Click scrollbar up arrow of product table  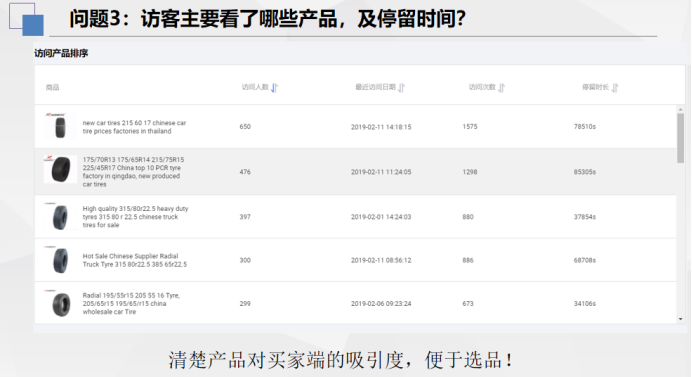(681, 109)
